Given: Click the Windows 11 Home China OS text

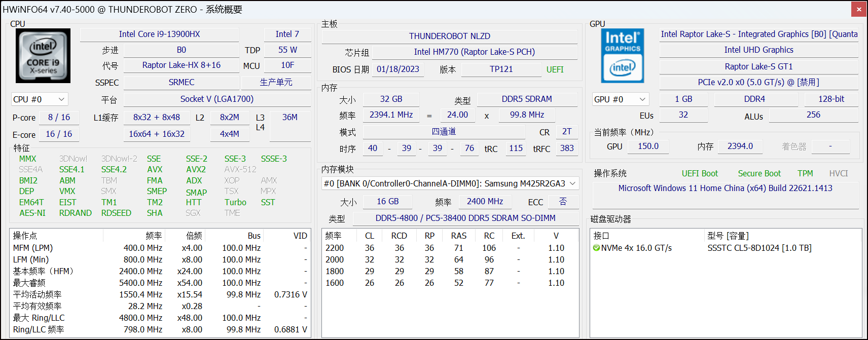Looking at the screenshot, I should point(725,188).
